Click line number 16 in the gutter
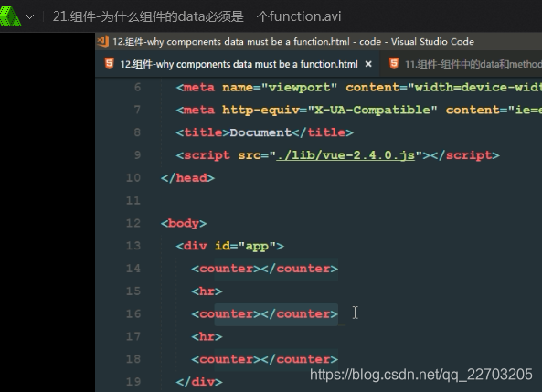Viewport: 542px width, 392px height. [133, 313]
